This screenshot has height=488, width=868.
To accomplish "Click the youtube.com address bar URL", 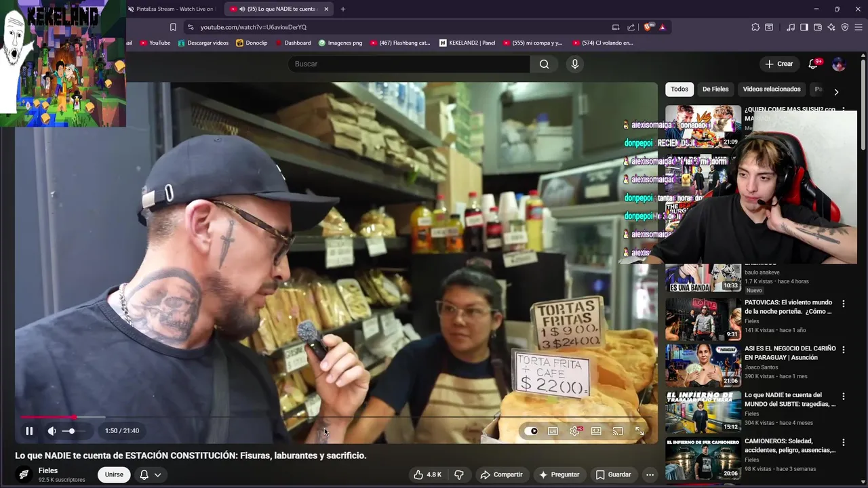I will pos(254,27).
